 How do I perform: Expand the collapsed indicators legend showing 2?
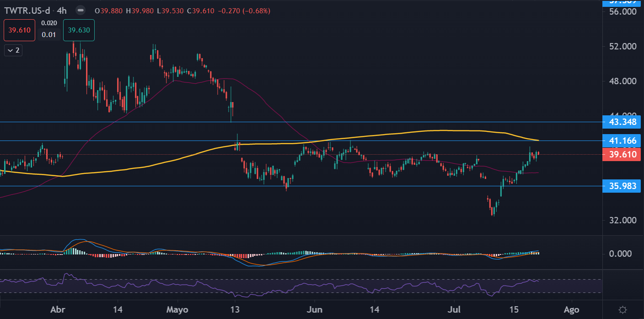tap(13, 50)
